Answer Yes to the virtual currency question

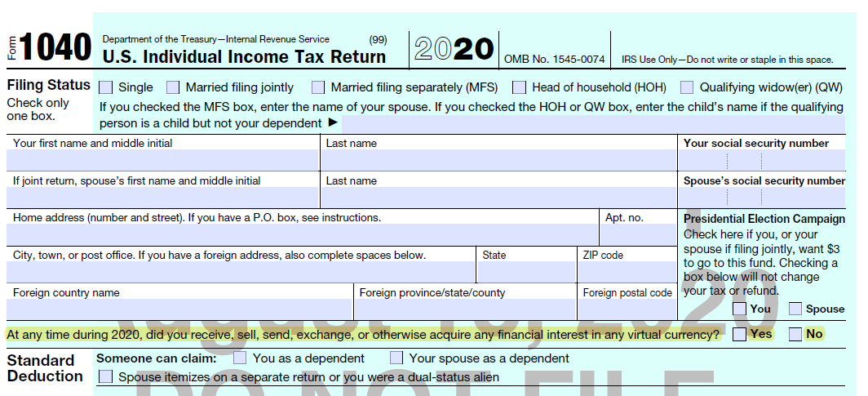pyautogui.click(x=740, y=335)
